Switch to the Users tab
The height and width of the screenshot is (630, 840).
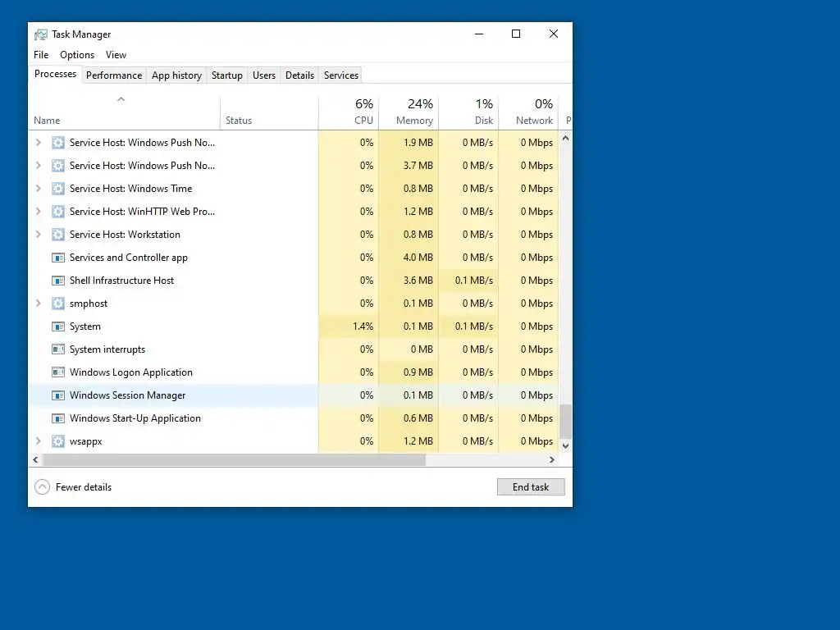tap(264, 75)
